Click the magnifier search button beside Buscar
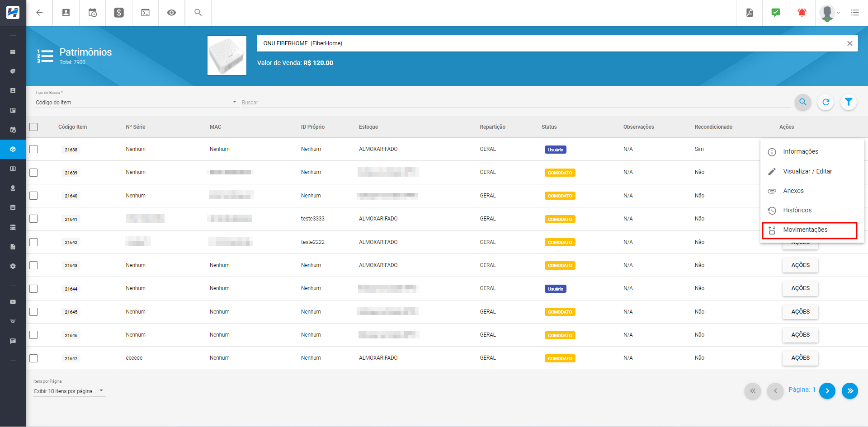Image resolution: width=868 pixels, height=427 pixels. [x=803, y=102]
